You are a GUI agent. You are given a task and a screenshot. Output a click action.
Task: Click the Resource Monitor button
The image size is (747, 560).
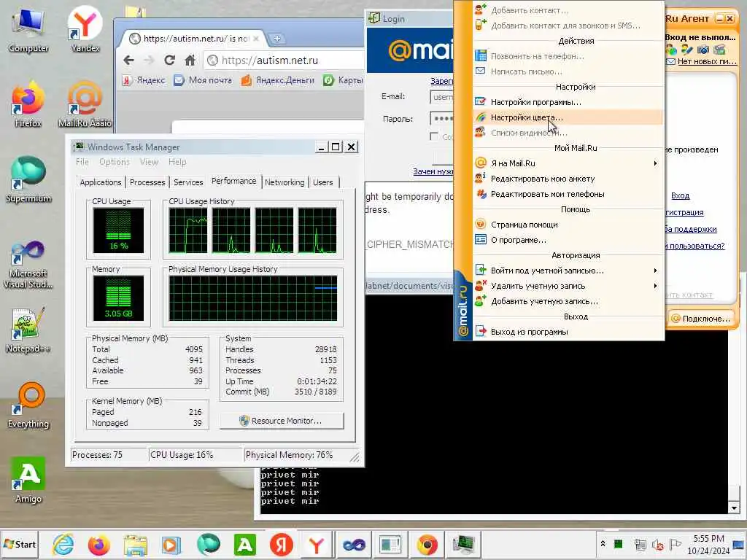tap(282, 421)
